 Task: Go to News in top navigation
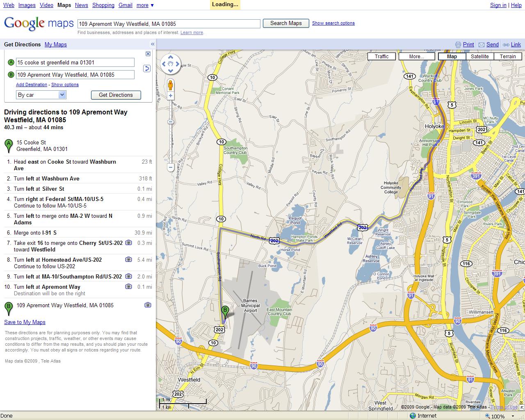coord(81,5)
